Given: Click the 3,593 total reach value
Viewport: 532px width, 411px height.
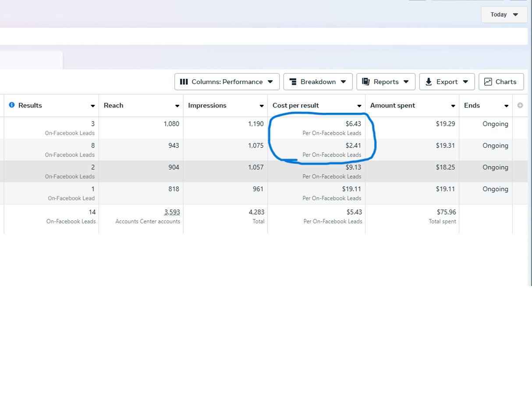Looking at the screenshot, I should coord(172,212).
